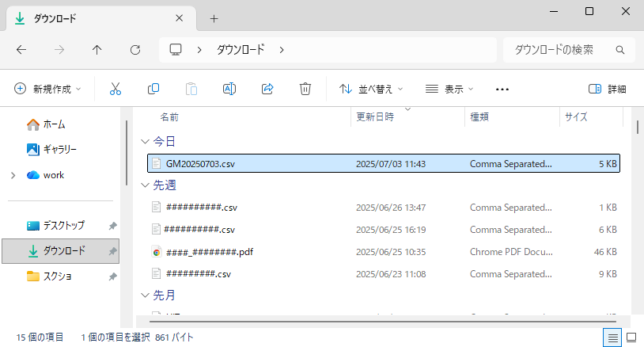Image resolution: width=644 pixels, height=347 pixels.
Task: Switch to large thumbnails view icon
Action: 631,338
